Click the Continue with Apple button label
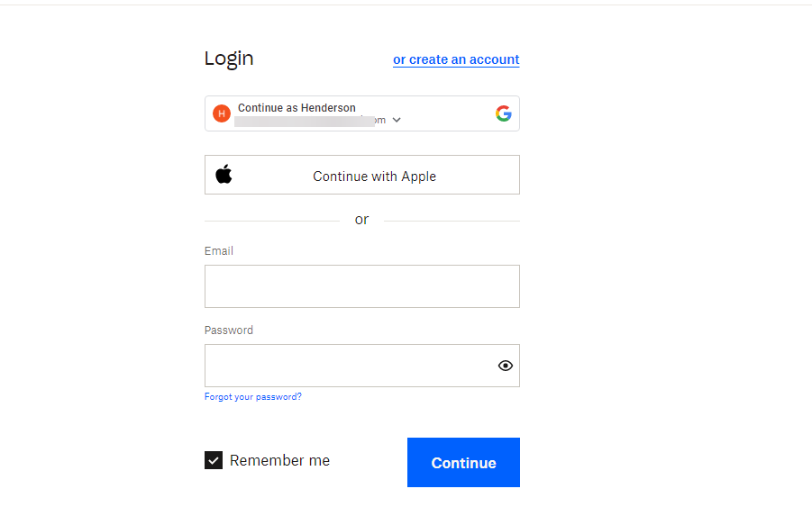Image resolution: width=812 pixels, height=516 pixels. click(374, 177)
